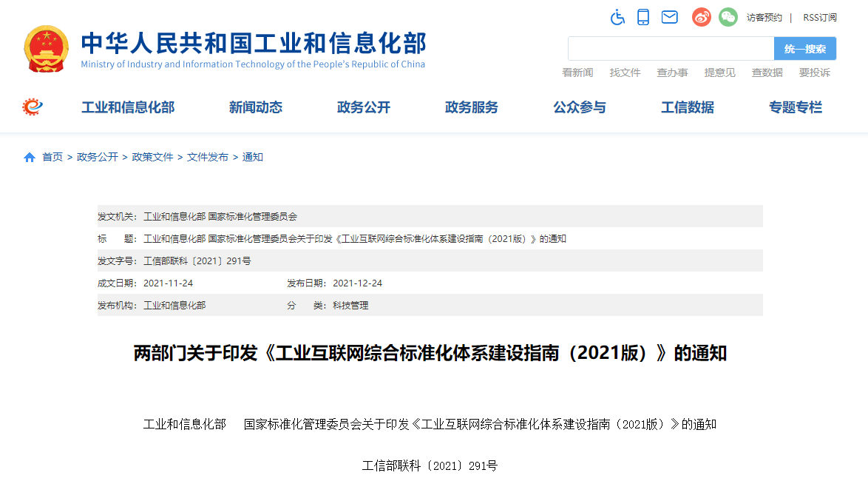This screenshot has width=868, height=484.
Task: Open the 政务公开 navigation menu
Action: click(363, 107)
